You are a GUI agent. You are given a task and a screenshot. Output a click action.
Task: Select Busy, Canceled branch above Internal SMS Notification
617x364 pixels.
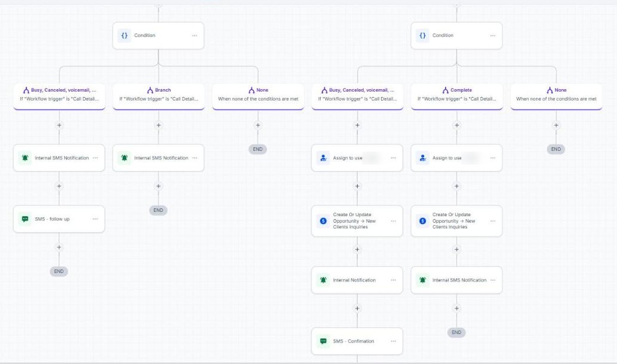(59, 96)
